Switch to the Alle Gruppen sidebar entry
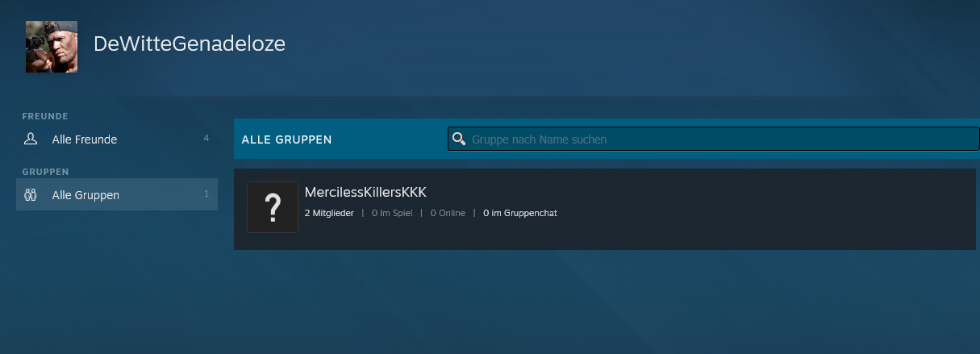Image resolution: width=980 pixels, height=354 pixels. pos(85,195)
